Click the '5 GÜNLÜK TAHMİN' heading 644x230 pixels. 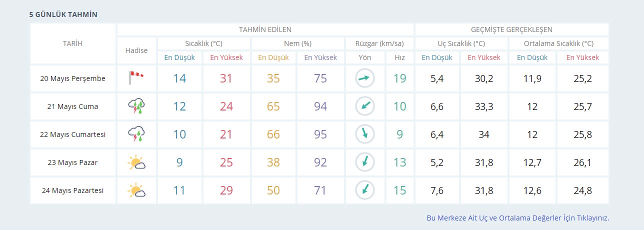pyautogui.click(x=63, y=14)
